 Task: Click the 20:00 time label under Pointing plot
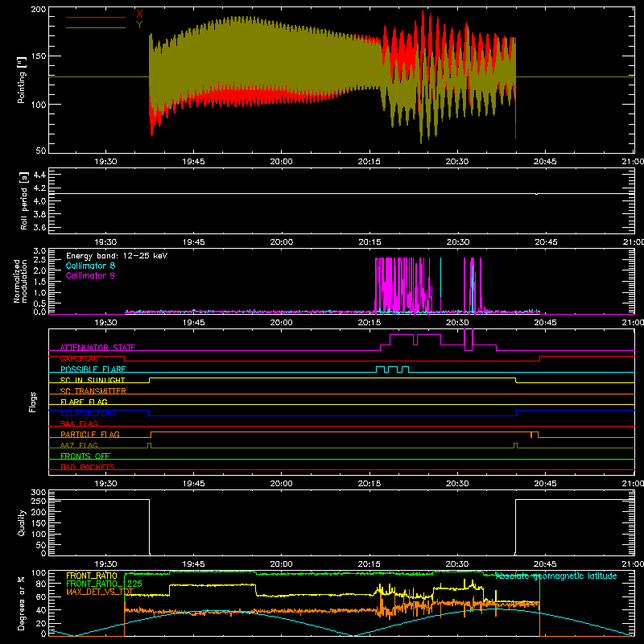point(281,162)
